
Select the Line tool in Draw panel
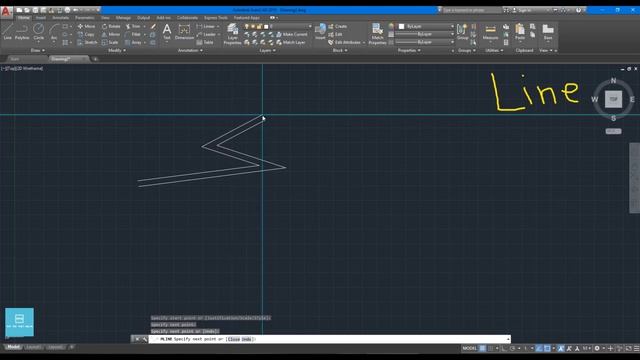click(7, 31)
